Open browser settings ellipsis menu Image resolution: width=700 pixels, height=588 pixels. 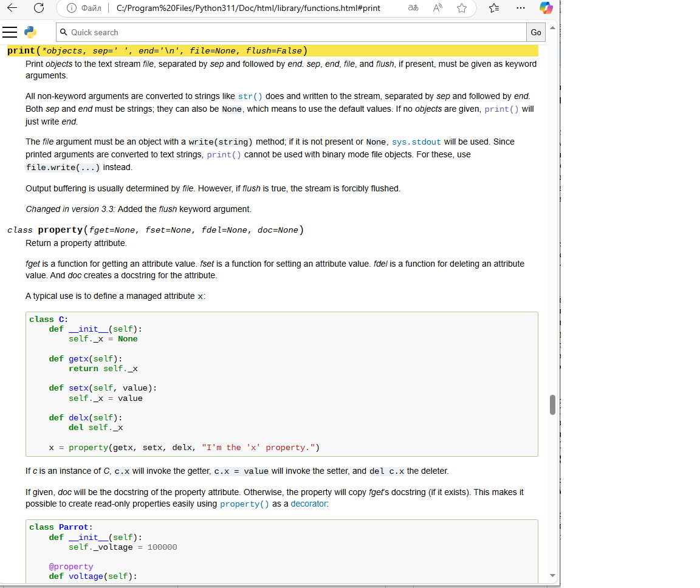[520, 9]
